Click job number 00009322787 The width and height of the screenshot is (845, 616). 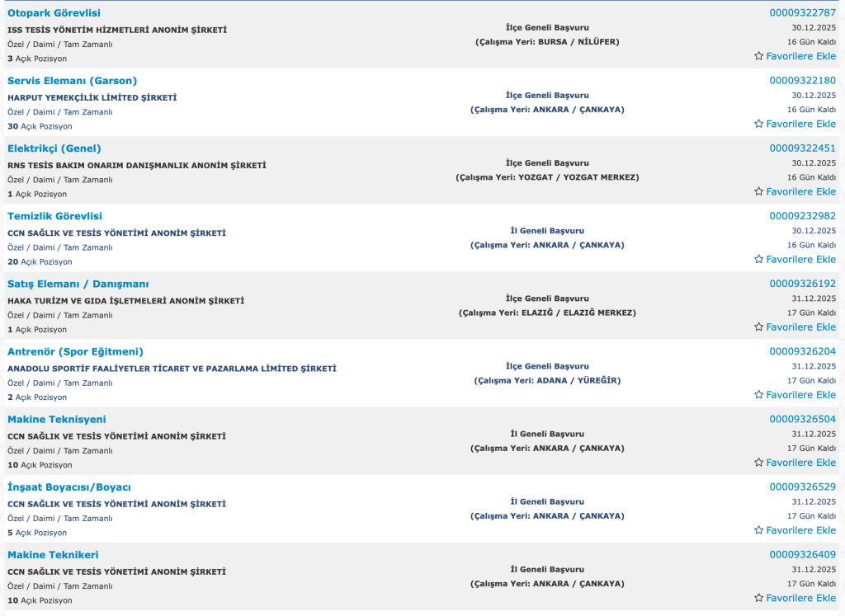[802, 12]
